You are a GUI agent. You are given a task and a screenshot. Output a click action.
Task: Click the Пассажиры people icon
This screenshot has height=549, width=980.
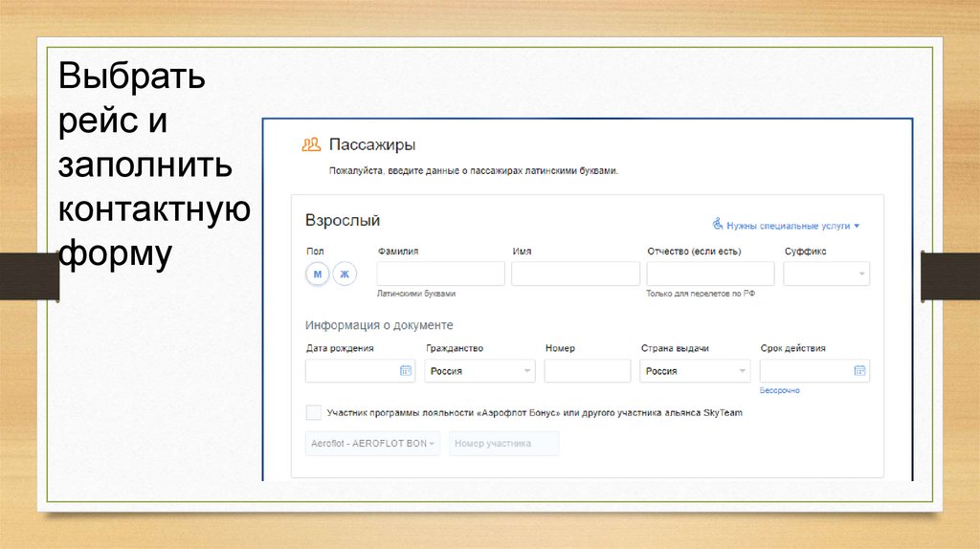tap(311, 144)
